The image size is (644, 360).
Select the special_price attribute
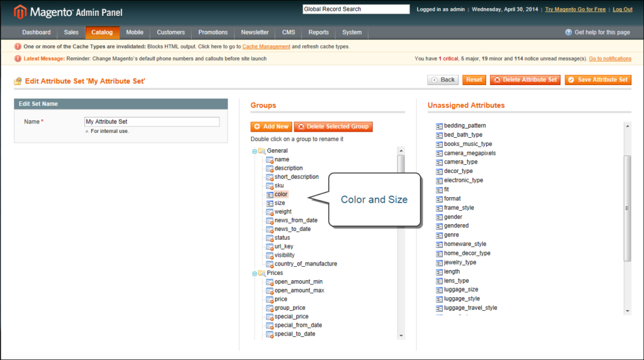(x=291, y=317)
